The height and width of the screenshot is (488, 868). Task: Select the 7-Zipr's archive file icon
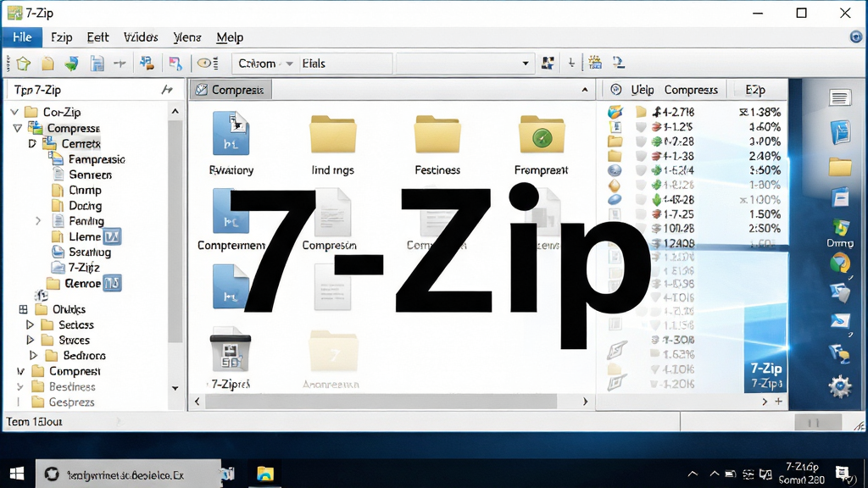(x=231, y=352)
